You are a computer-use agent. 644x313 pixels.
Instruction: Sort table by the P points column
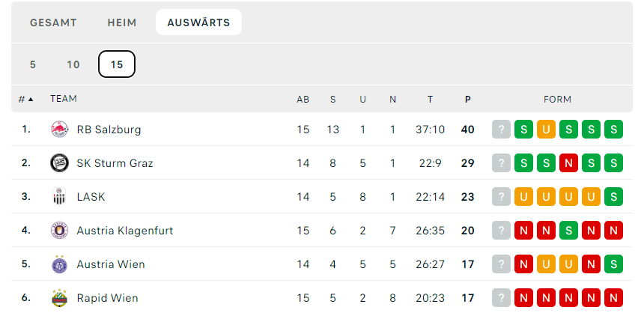[x=468, y=99]
